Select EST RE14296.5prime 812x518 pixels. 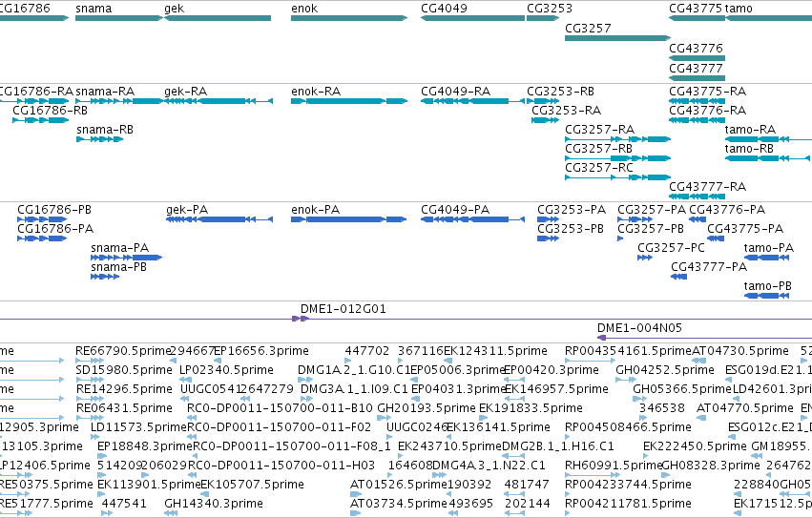pyautogui.click(x=124, y=389)
